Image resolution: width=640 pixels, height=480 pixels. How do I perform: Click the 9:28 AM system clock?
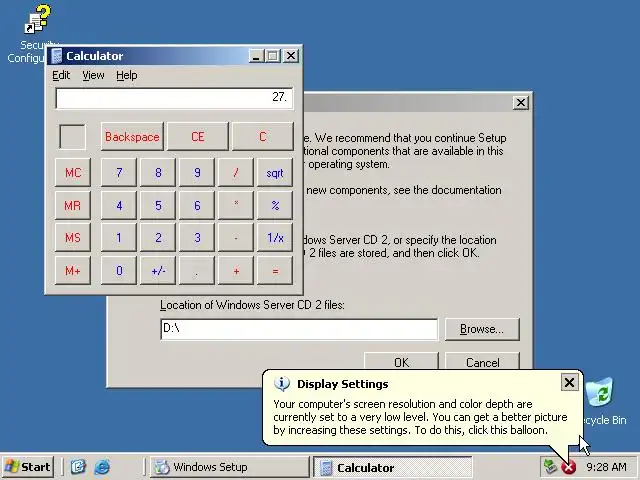point(607,467)
